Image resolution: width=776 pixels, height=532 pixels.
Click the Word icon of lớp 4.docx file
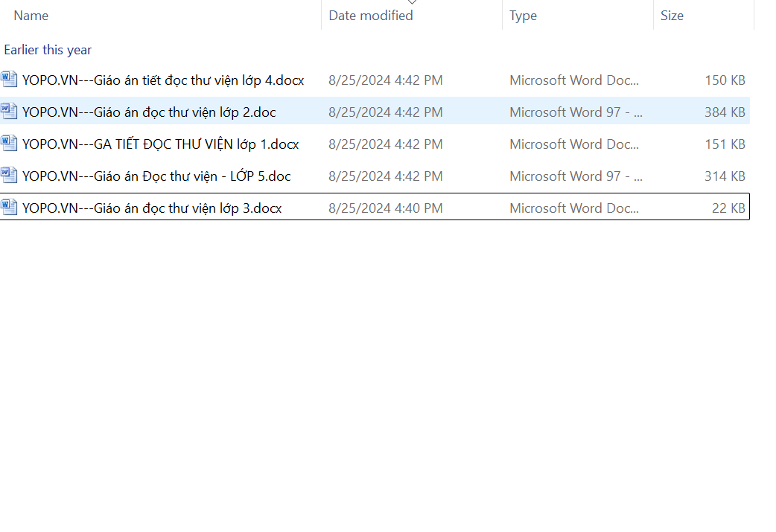point(9,80)
